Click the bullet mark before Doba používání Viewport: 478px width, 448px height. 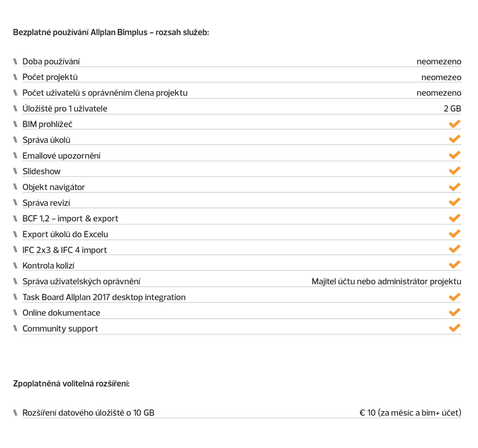tap(16, 62)
